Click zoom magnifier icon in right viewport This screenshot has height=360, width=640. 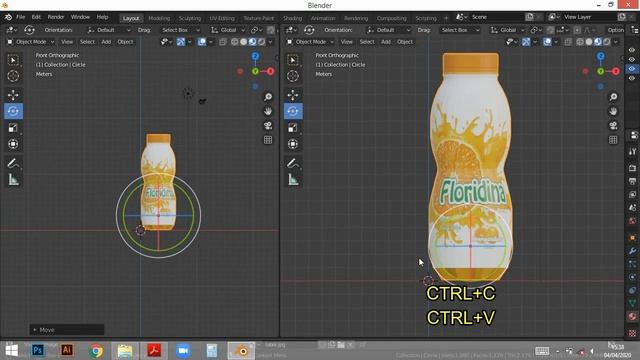coord(613,97)
